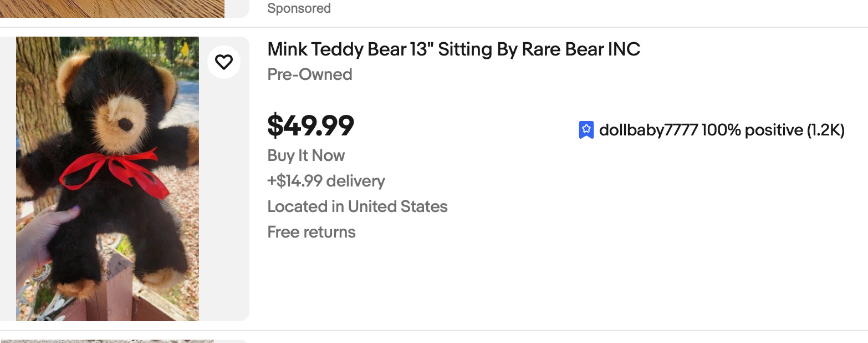868x343 pixels.
Task: Click the Sponsored label above the listing
Action: click(x=299, y=8)
